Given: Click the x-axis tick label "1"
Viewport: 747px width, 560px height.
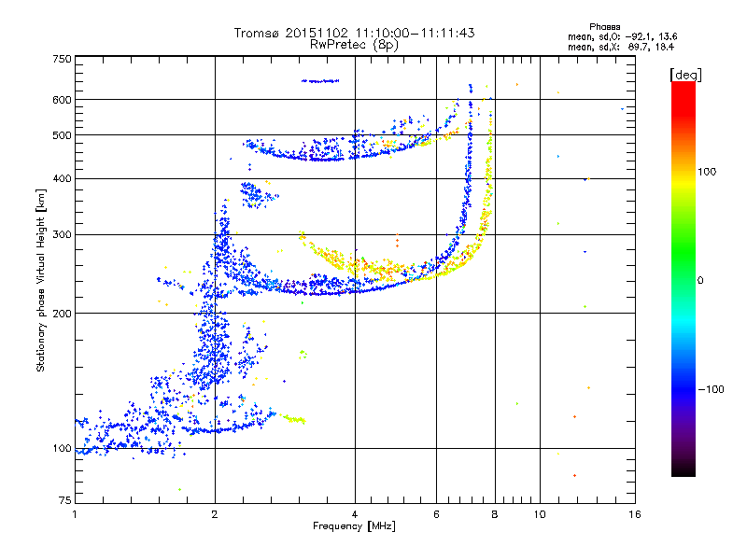Looking at the screenshot, I should point(75,514).
